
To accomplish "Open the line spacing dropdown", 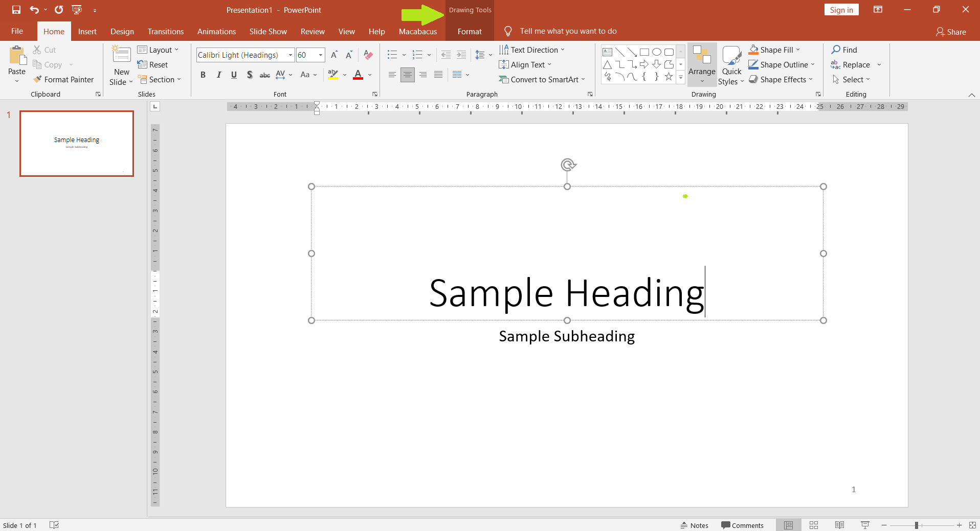I will (483, 55).
